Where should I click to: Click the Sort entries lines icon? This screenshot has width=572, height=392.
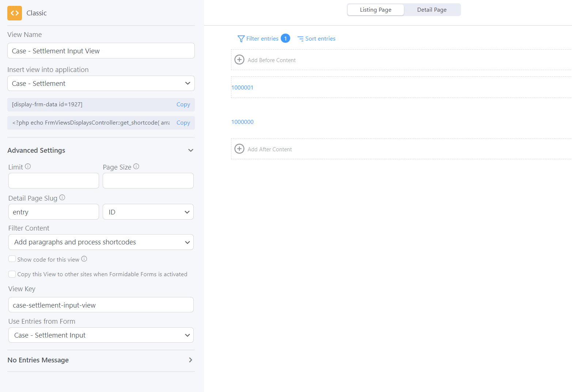point(300,39)
